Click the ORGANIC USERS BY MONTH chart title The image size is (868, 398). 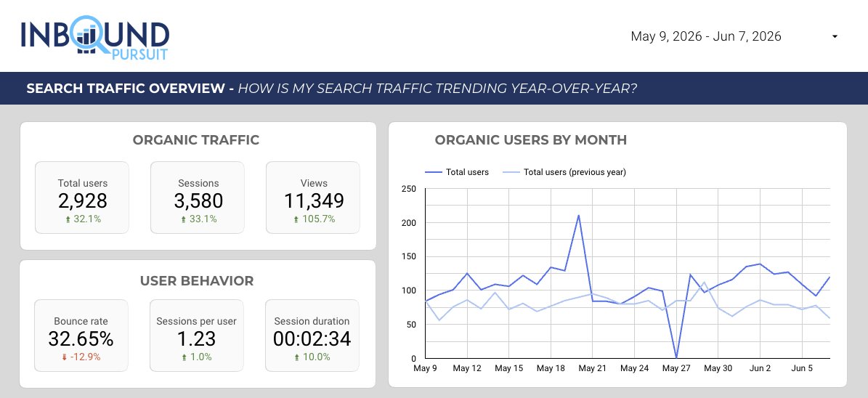pyautogui.click(x=530, y=140)
